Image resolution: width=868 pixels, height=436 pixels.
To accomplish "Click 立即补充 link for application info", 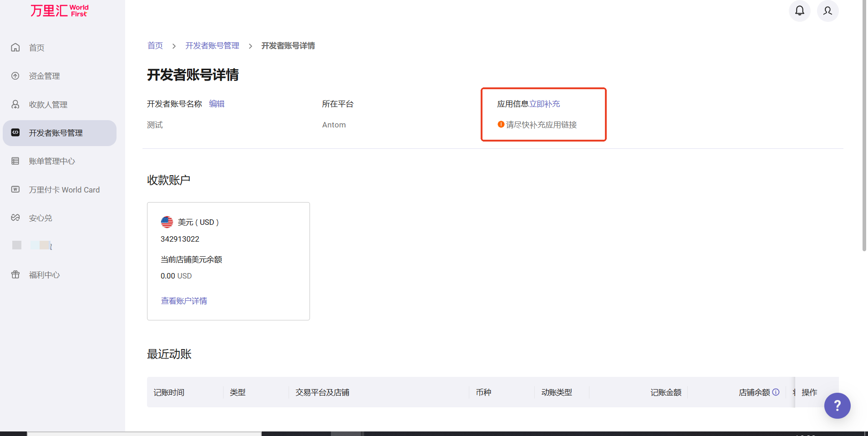I will [544, 104].
